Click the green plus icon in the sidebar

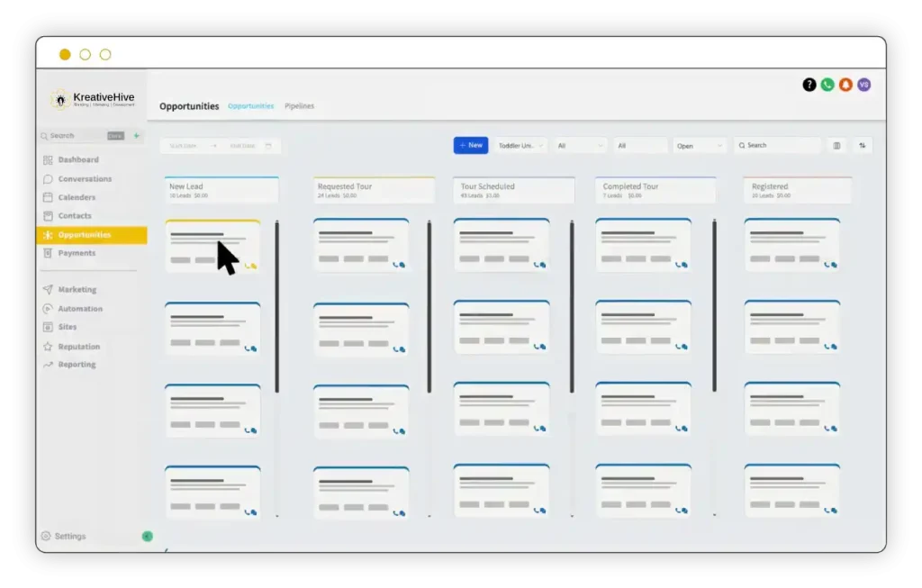coord(137,136)
